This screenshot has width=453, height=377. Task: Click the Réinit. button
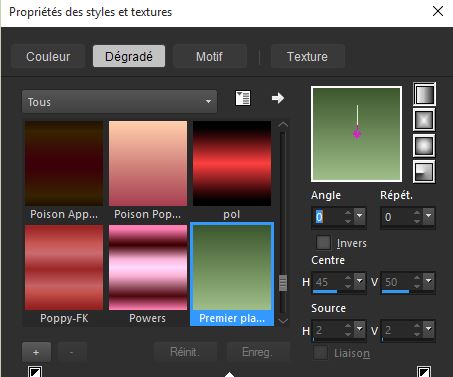pyautogui.click(x=185, y=352)
